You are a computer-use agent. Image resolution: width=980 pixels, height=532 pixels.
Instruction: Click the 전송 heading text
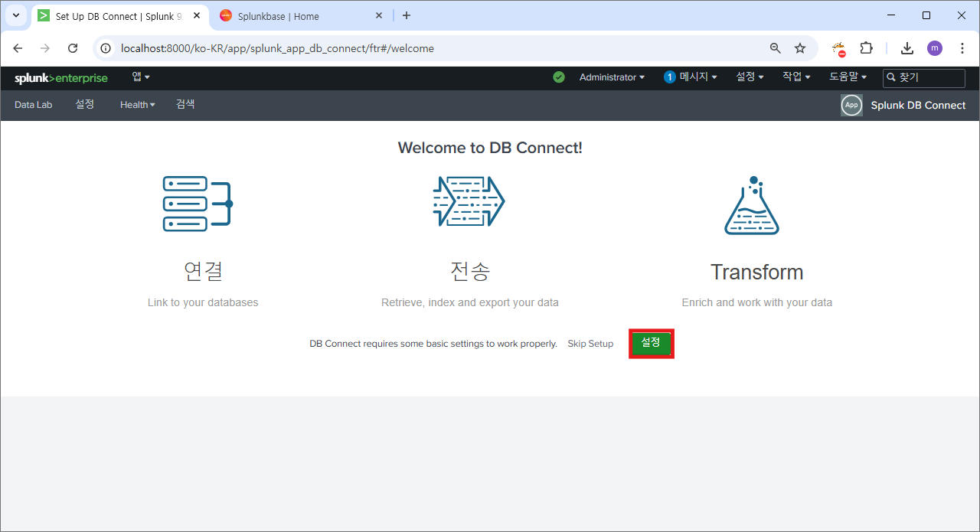(x=470, y=271)
